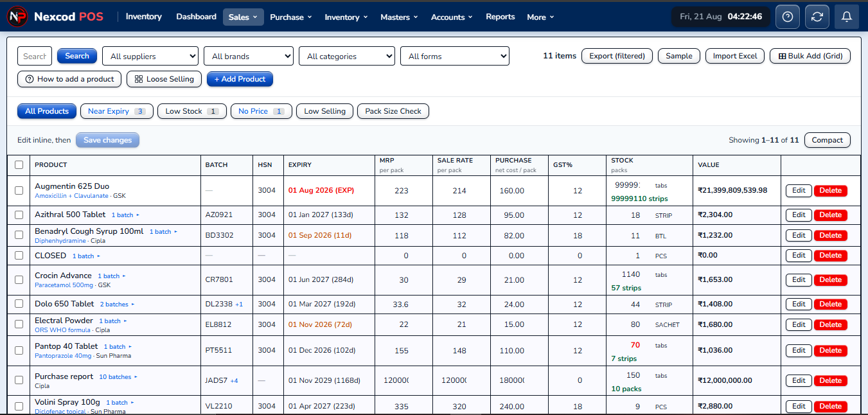Open the All brands dropdown
Screen dimensions: 868x415
(x=249, y=56)
